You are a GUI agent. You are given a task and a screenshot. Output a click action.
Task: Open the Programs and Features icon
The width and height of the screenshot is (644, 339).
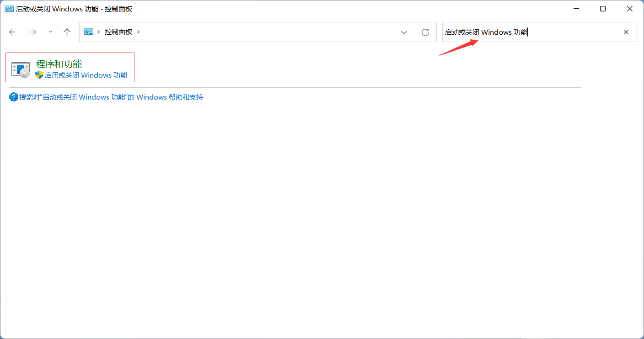21,69
